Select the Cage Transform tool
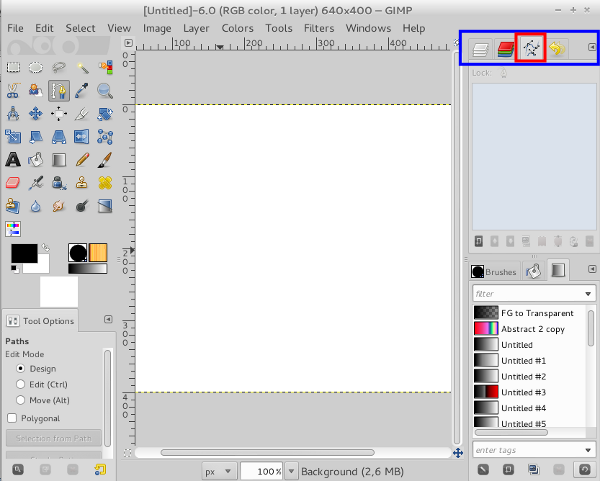Image resolution: width=600 pixels, height=481 pixels. [105, 137]
